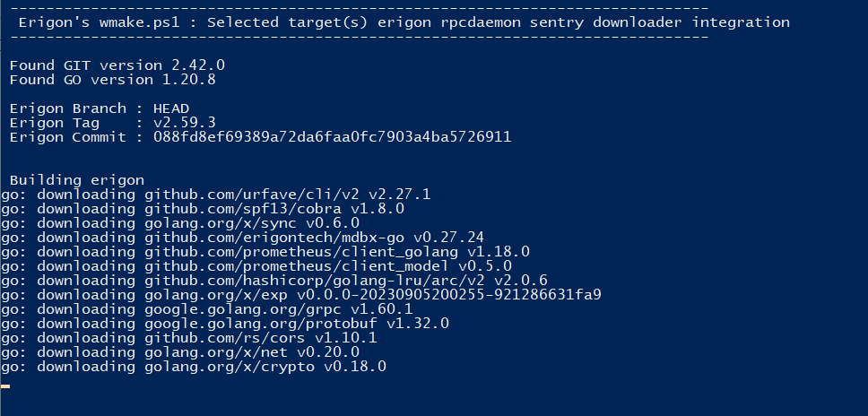Click the prometheus/client_golang download line
868x416 pixels.
pyautogui.click(x=265, y=251)
